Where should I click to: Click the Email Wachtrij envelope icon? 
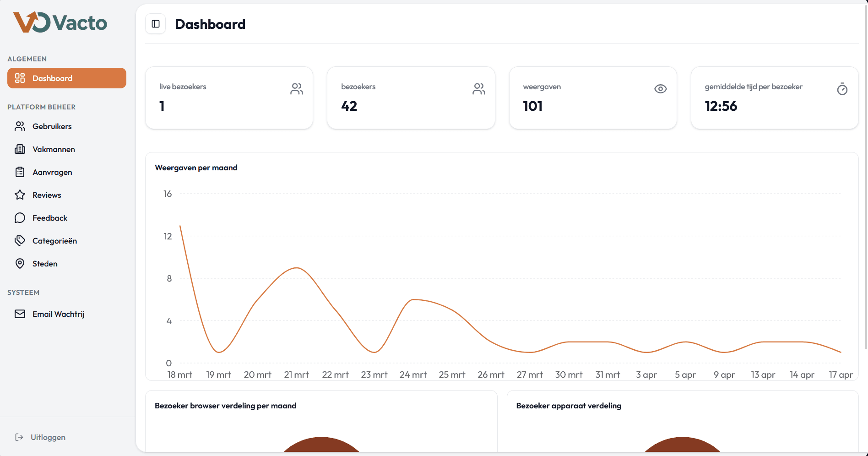coord(20,314)
